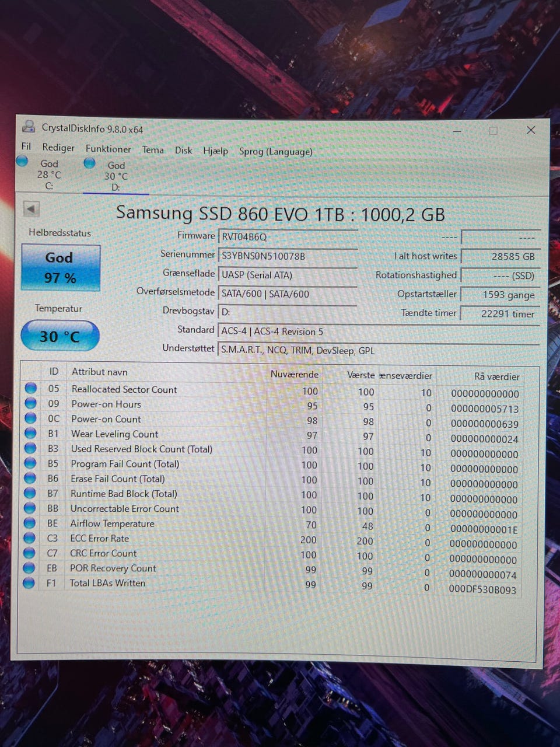Select Wear Leveling Count attribute name
Screen dimensions: 560x747
coord(114,434)
